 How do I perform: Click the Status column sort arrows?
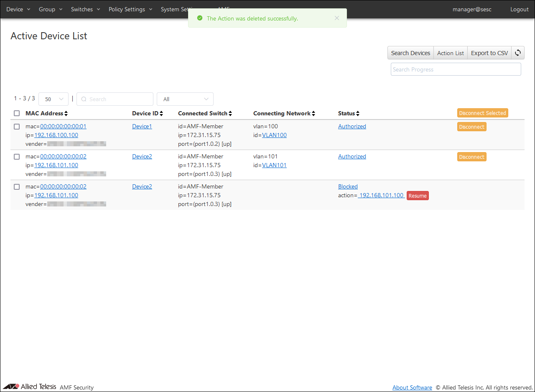pos(358,114)
